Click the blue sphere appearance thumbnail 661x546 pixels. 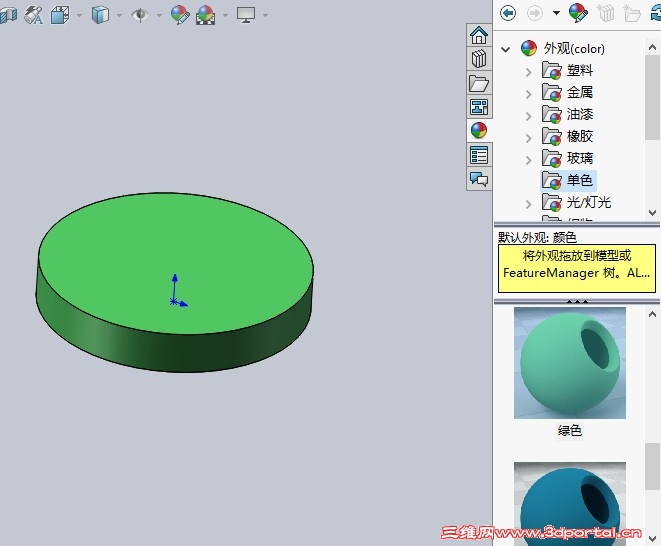[570, 504]
